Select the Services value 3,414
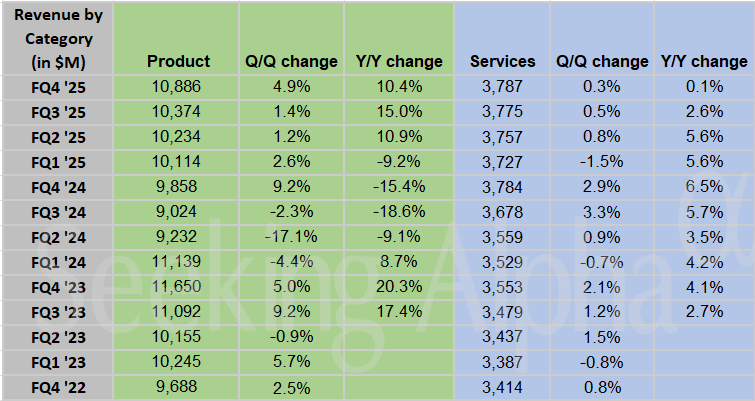Screen dimensions: 755x401 click(502, 387)
